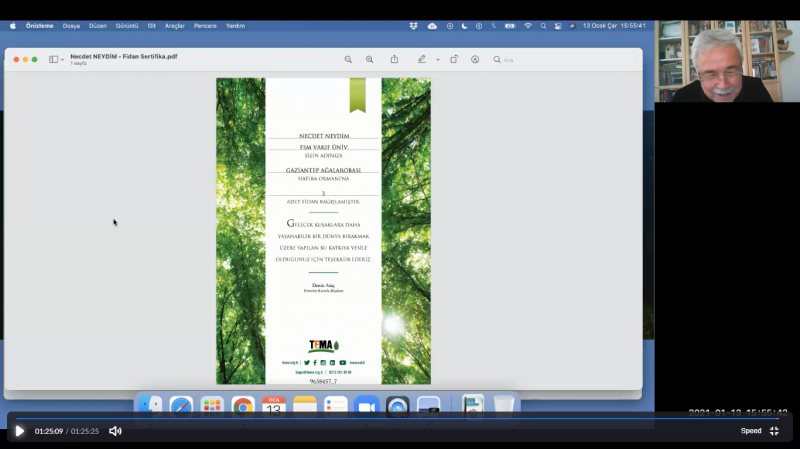
Task: Open the Share icon in Preview toolbar
Action: pos(394,59)
